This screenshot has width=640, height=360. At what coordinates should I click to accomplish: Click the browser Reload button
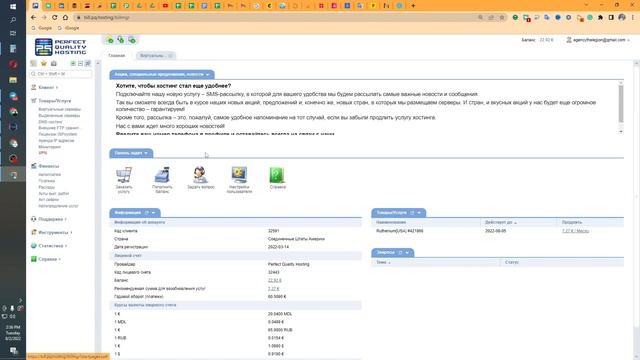pos(55,18)
